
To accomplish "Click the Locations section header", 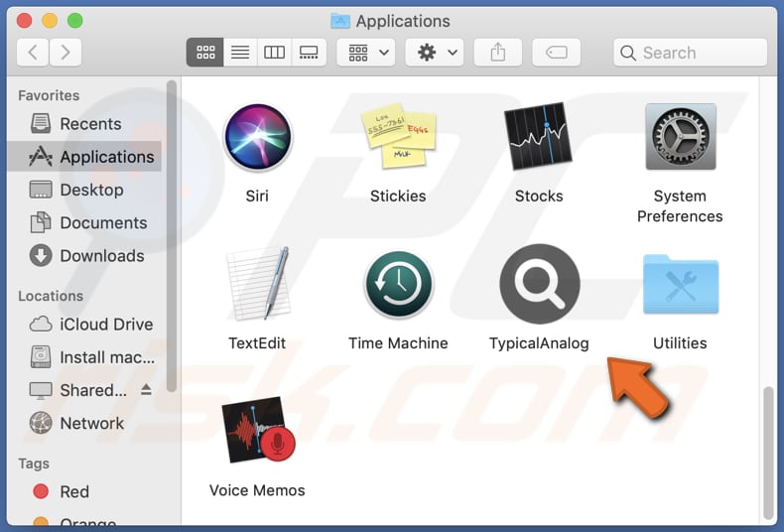I will (51, 296).
